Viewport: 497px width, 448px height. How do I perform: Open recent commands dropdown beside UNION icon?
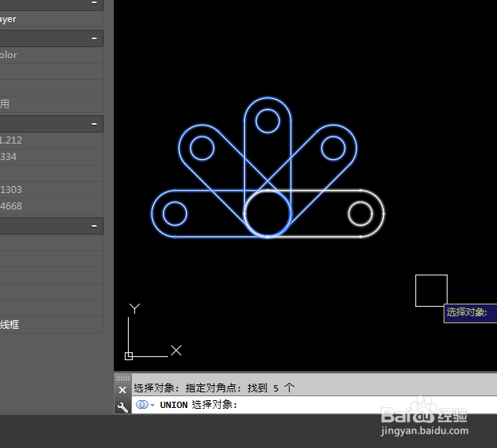pos(152,405)
